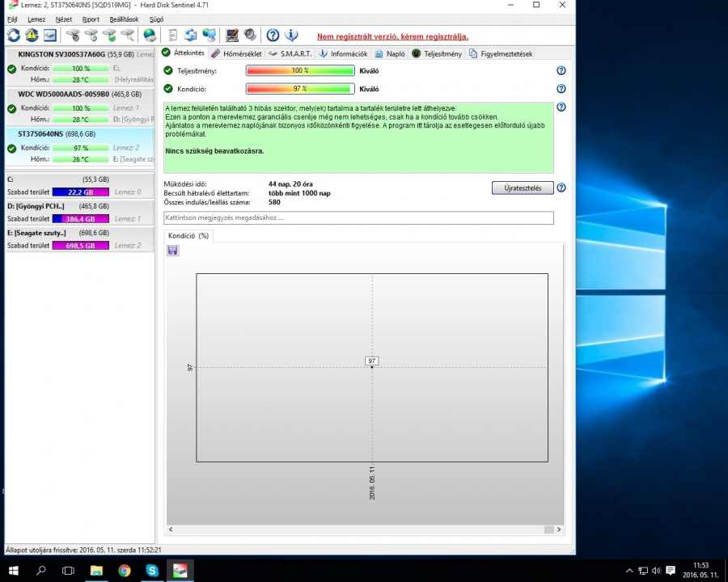Switch to the Információk tab

coord(344,54)
